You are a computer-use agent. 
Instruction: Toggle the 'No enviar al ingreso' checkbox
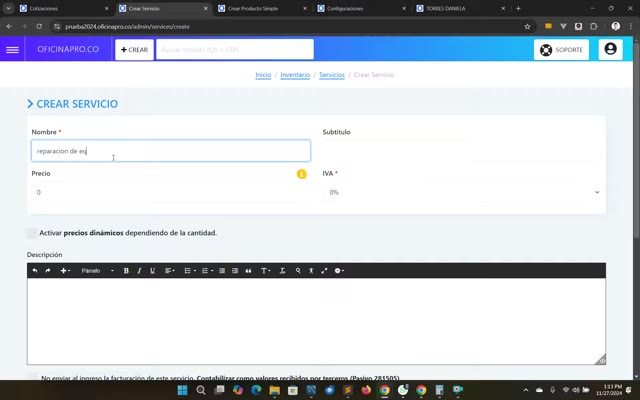pyautogui.click(x=32, y=376)
